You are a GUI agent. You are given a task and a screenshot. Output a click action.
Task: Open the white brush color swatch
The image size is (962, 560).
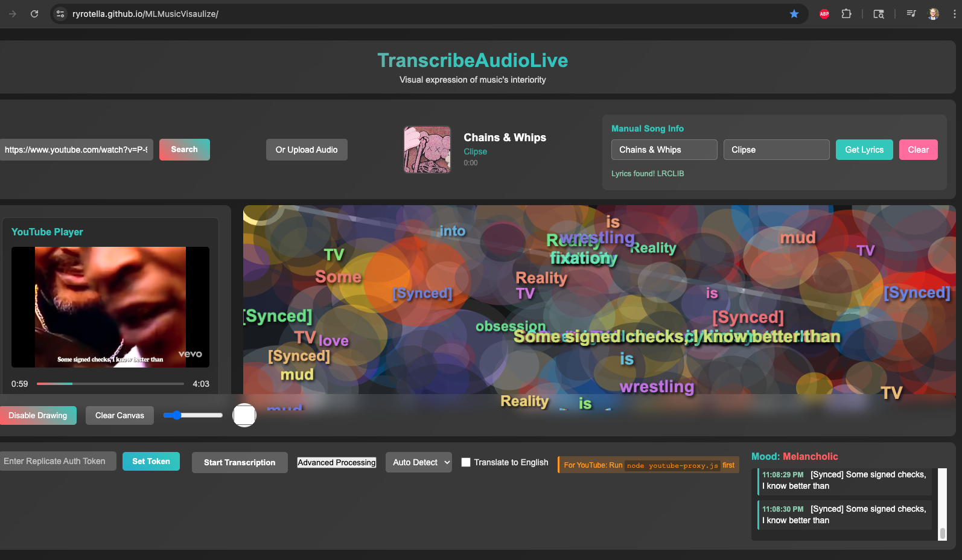pyautogui.click(x=244, y=415)
